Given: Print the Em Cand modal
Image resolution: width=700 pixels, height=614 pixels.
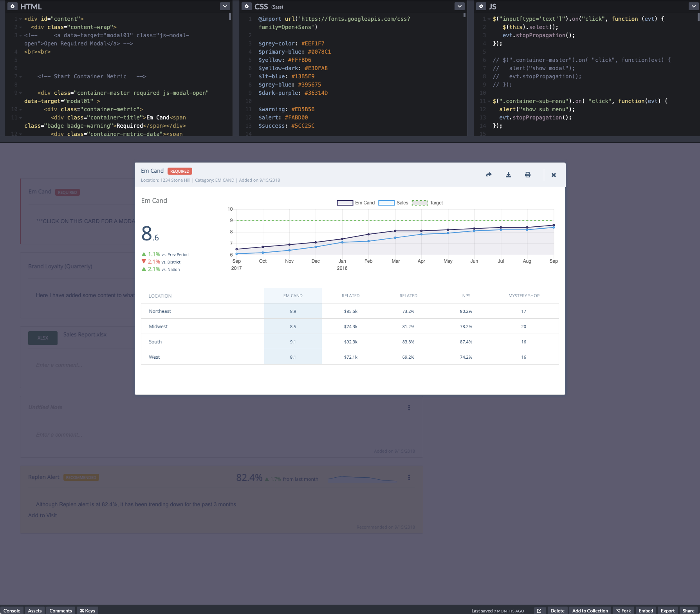Looking at the screenshot, I should (528, 175).
